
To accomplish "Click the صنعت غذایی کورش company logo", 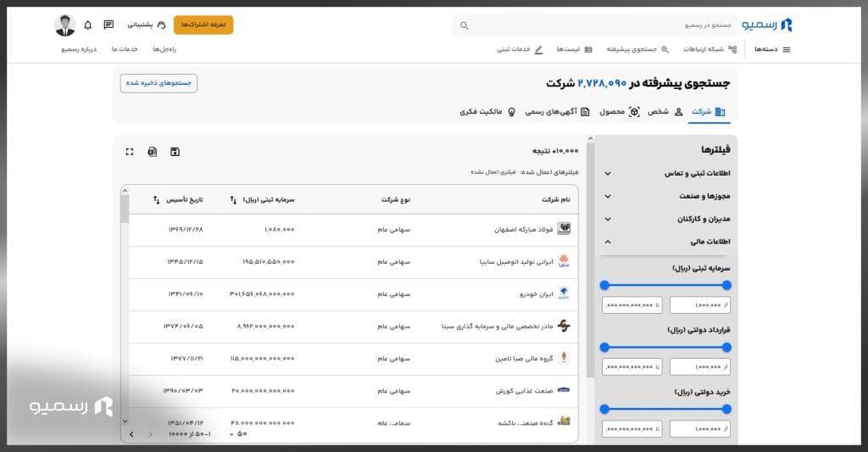I will 564,390.
